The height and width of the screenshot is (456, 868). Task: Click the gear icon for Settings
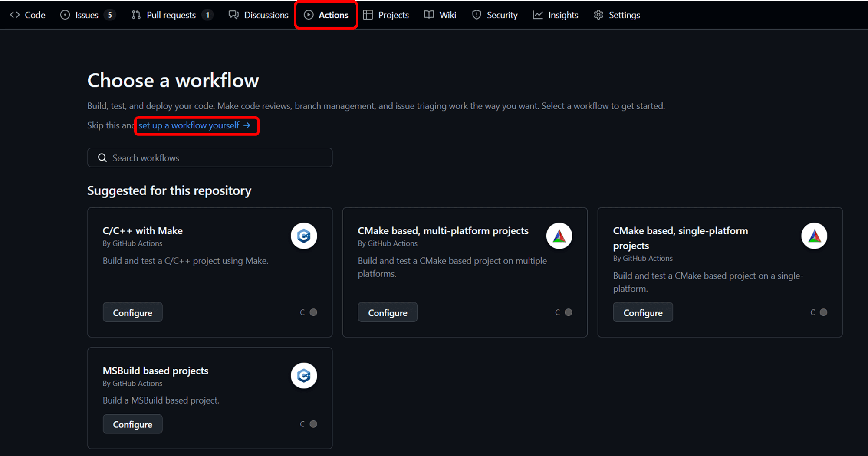pos(598,15)
